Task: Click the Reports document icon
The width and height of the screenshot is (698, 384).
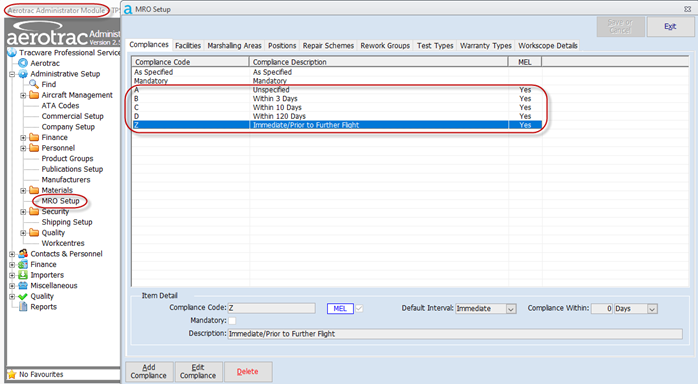Action: tap(23, 307)
